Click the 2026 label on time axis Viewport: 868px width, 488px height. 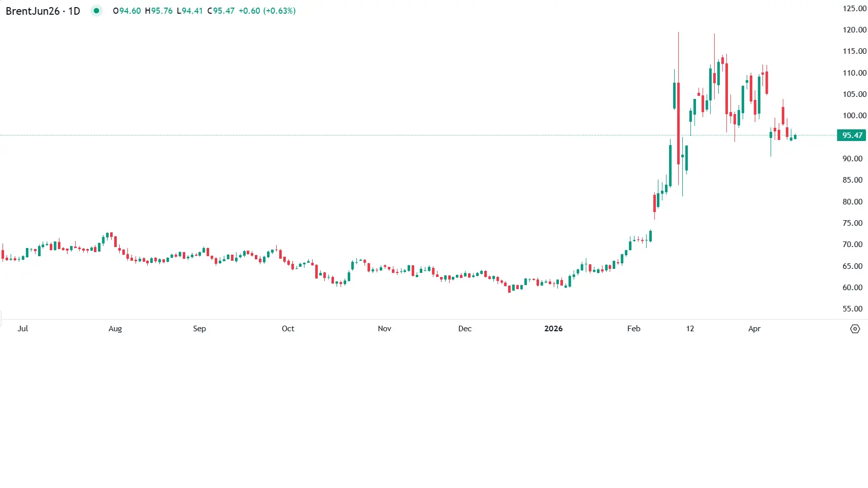553,329
